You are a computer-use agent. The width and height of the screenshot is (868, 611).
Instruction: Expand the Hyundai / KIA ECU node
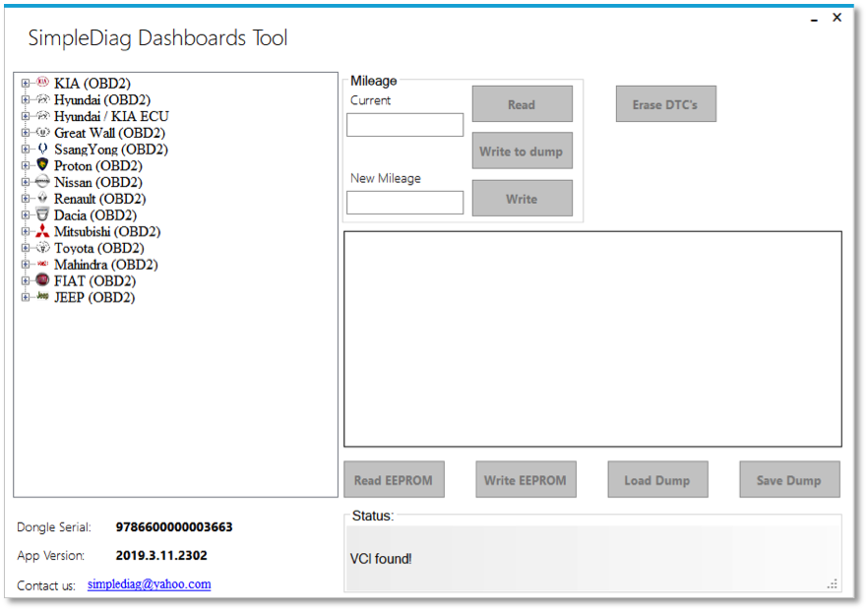pos(26,116)
